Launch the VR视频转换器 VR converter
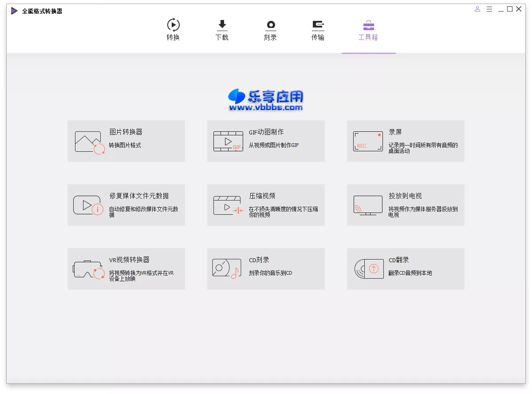 pos(126,268)
